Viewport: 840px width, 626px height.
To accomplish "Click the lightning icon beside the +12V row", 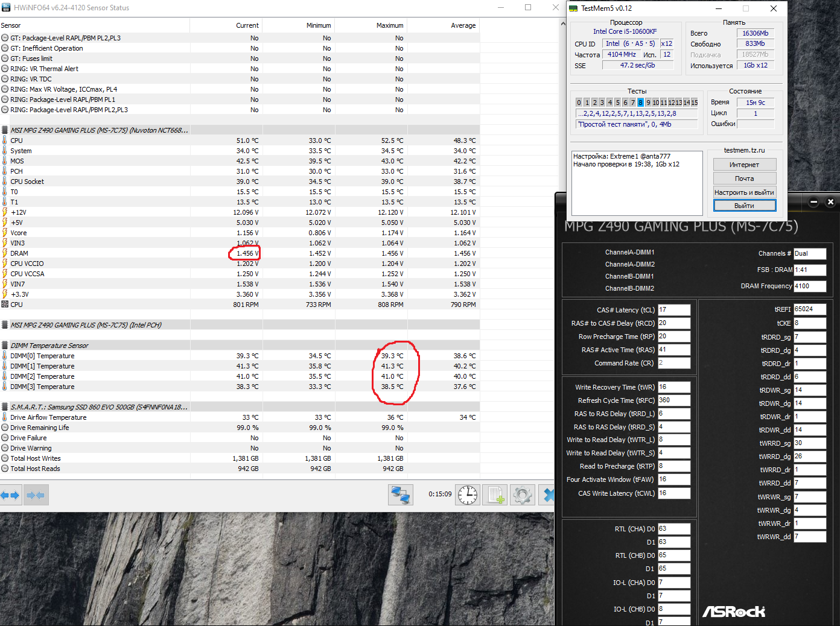I will [x=5, y=212].
